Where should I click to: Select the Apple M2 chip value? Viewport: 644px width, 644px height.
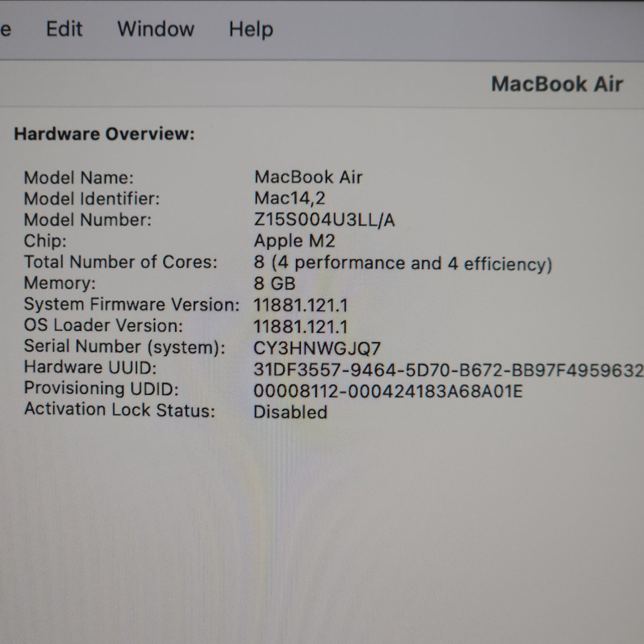[294, 241]
